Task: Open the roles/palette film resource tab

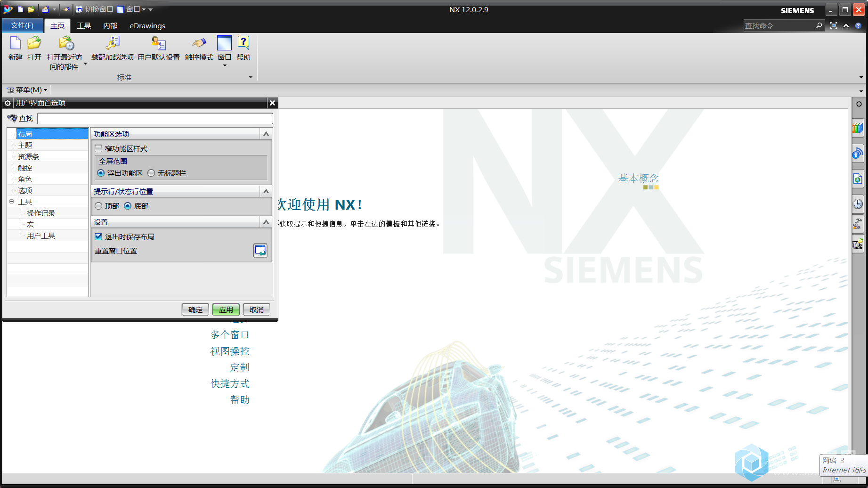Action: (x=858, y=244)
